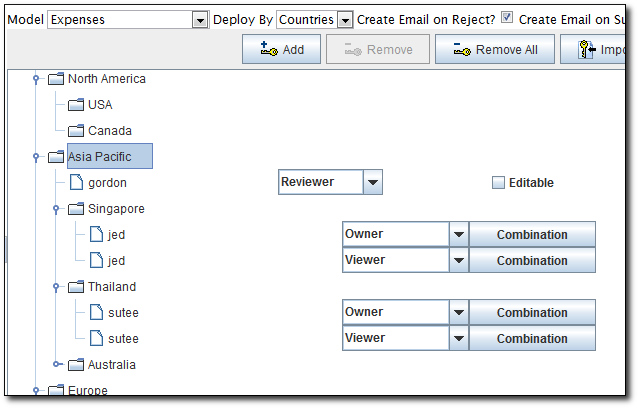Image resolution: width=638 pixels, height=408 pixels.
Task: Click the Add button
Action: point(282,50)
